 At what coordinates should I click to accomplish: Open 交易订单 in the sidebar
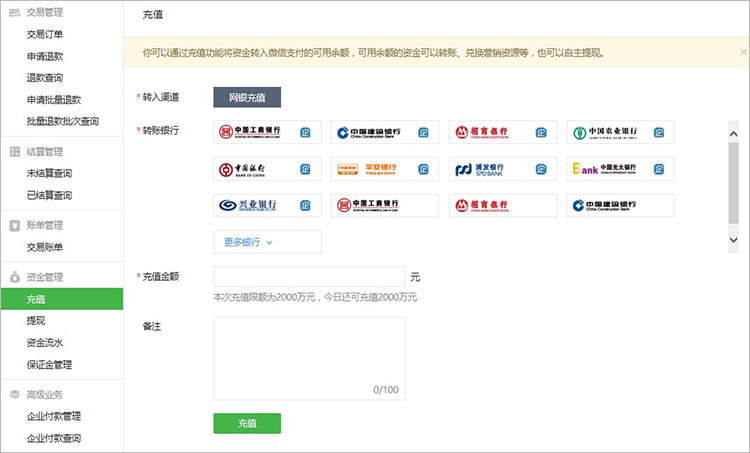pos(45,34)
